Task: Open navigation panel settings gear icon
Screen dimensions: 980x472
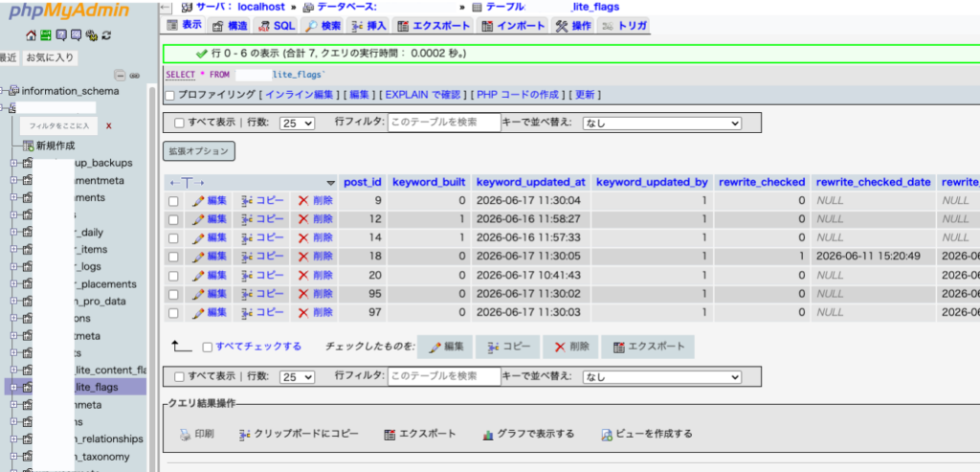Action: point(91,35)
